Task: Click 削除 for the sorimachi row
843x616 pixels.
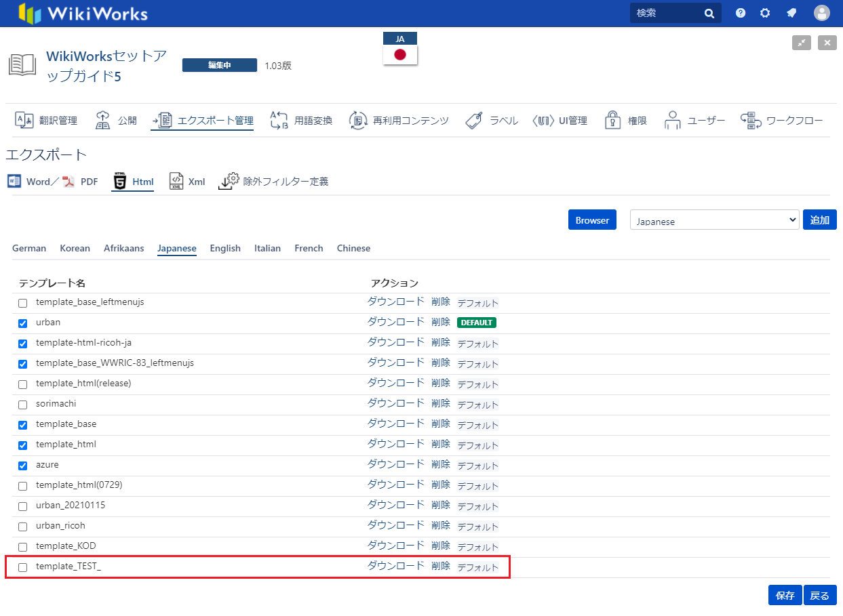Action: tap(441, 403)
